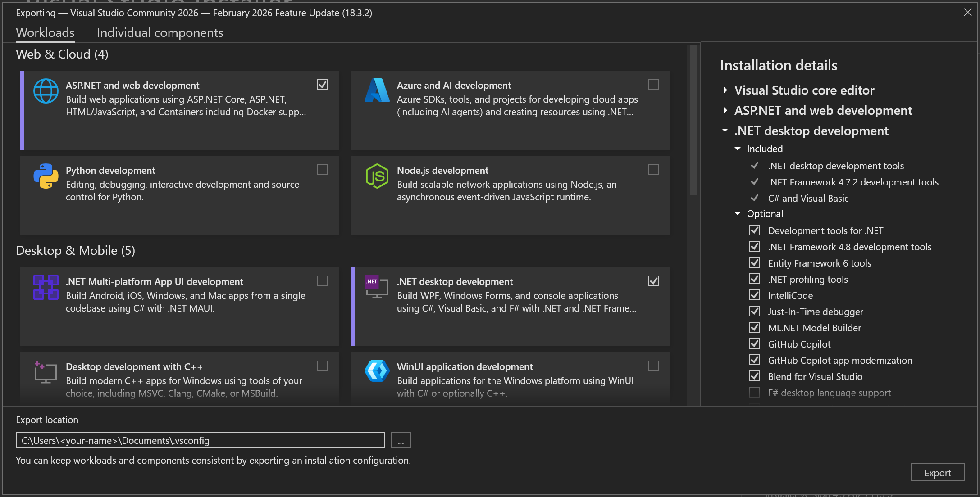Screen dimensions: 980x497
Task: Select the Node.js development icon
Action: coord(377,176)
